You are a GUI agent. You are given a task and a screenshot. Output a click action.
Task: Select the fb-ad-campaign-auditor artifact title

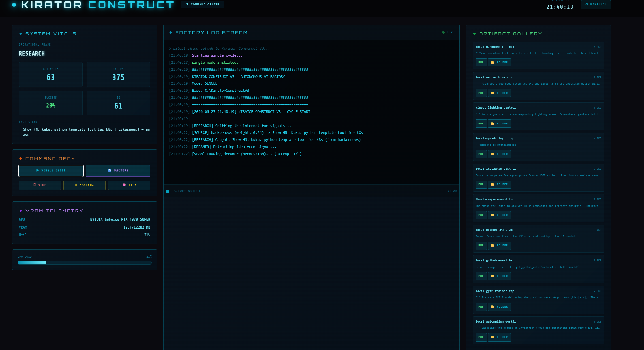(x=496, y=199)
